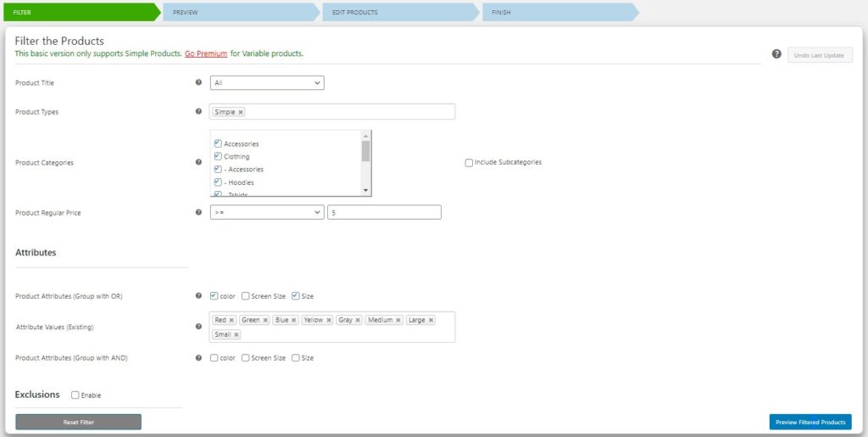Click help icon beside Product Regular Price
868x437 pixels.
point(198,212)
